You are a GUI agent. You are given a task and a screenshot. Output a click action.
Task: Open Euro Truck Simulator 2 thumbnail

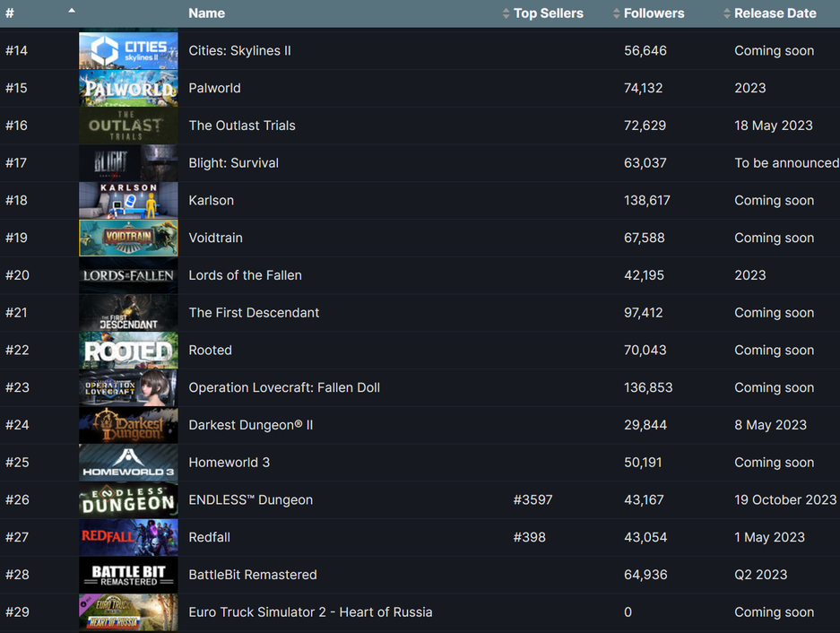(x=128, y=612)
